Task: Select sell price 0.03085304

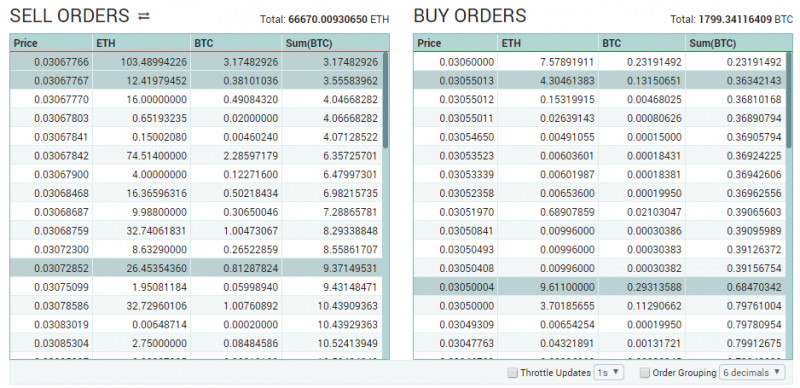Action: 62,343
